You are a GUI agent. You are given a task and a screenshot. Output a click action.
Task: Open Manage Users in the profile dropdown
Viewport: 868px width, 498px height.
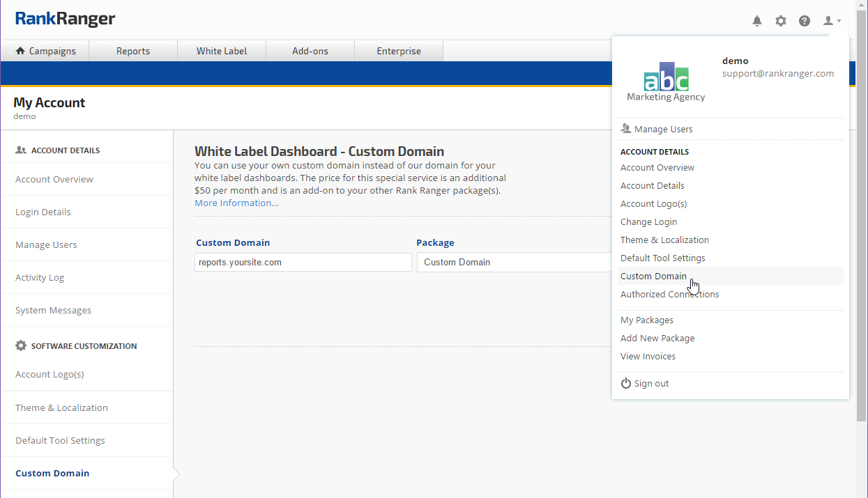click(x=663, y=130)
